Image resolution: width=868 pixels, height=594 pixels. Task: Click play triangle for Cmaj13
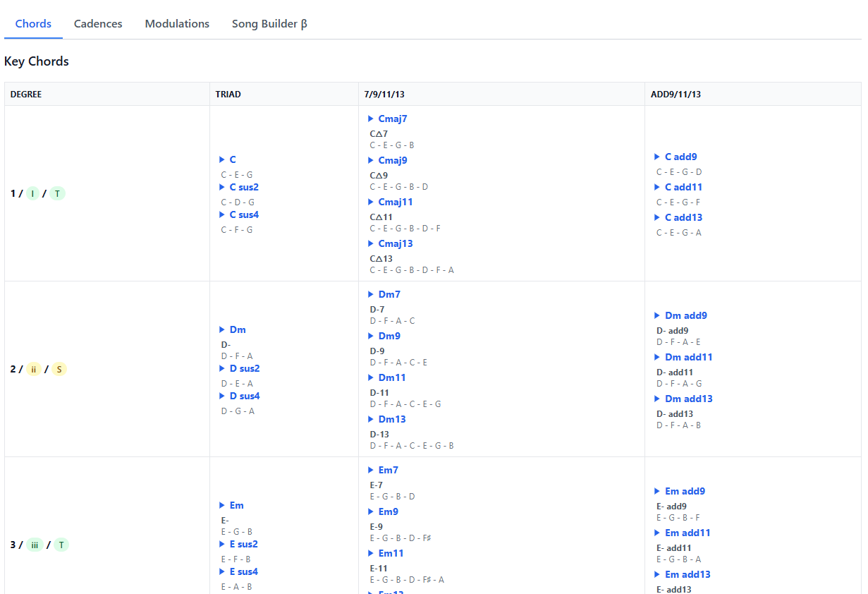371,243
